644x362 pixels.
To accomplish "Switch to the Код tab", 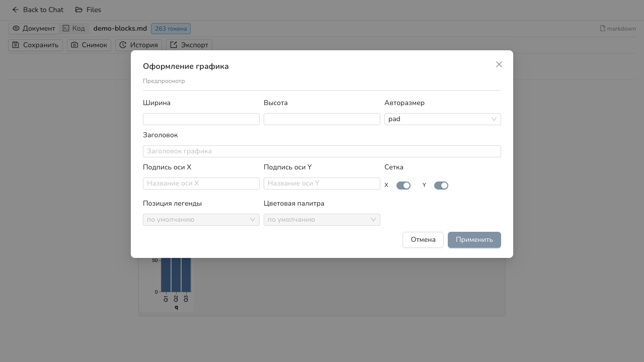I will (74, 29).
